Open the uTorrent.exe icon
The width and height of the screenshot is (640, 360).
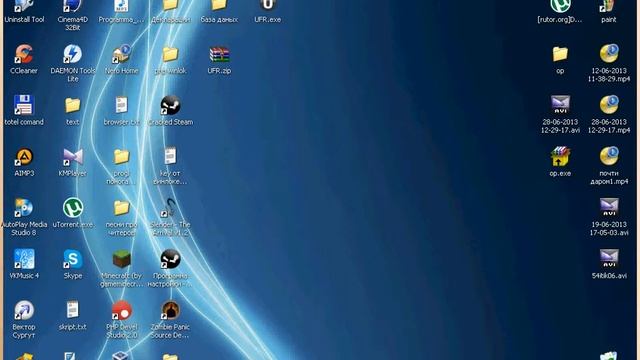tap(73, 208)
